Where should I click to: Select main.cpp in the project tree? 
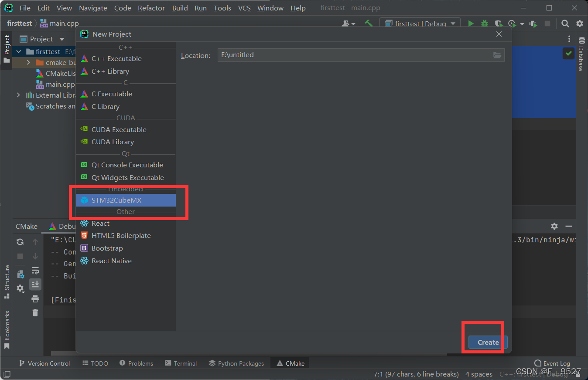55,84
